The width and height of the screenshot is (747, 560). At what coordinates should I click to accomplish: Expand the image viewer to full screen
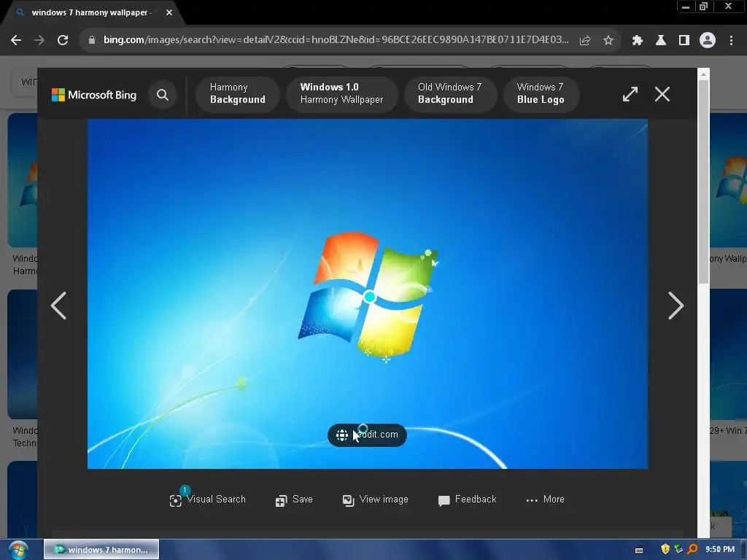point(630,94)
